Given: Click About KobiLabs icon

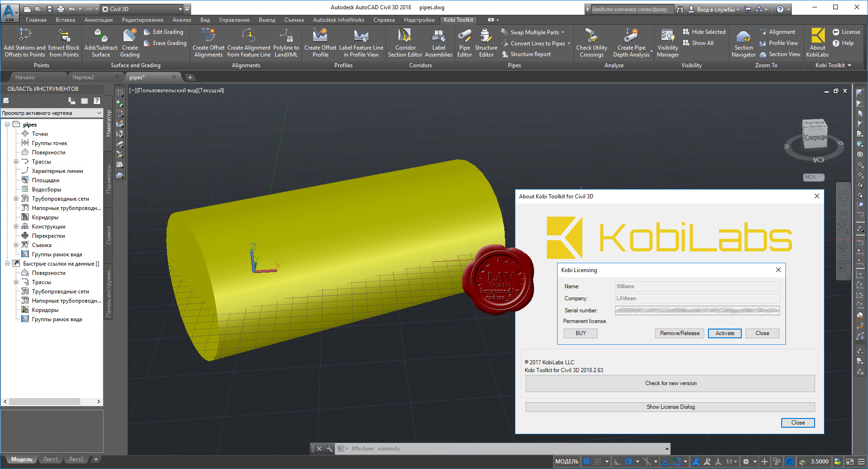Looking at the screenshot, I should (817, 42).
